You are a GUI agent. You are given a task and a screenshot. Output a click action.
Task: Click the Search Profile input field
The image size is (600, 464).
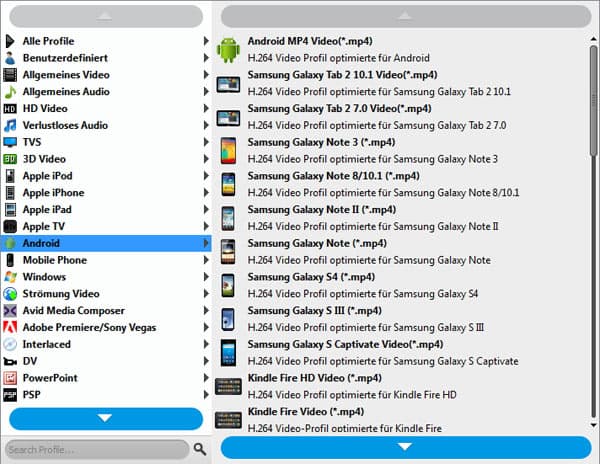[x=97, y=449]
